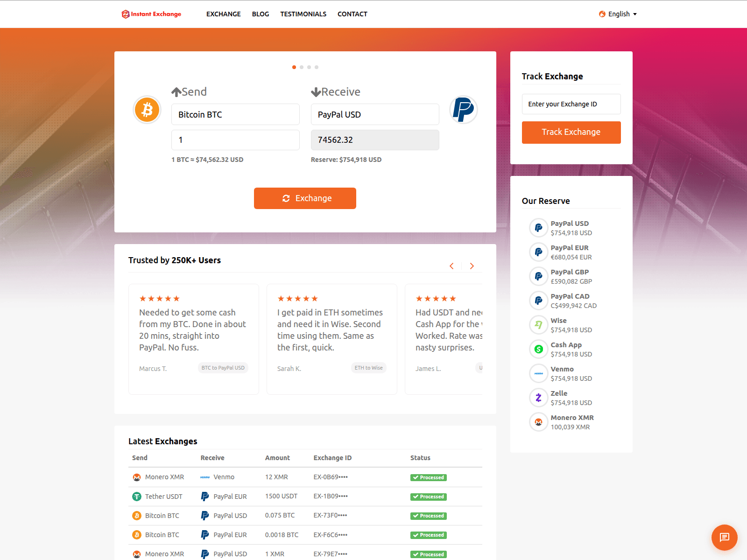Open the EXCHANGE menu item
The image size is (747, 560).
click(x=224, y=14)
